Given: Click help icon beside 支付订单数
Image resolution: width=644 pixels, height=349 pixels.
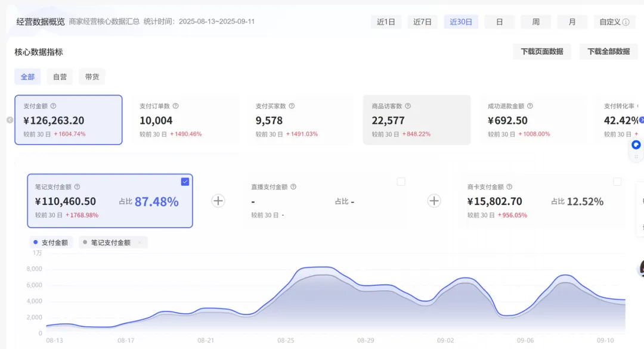Looking at the screenshot, I should [175, 106].
